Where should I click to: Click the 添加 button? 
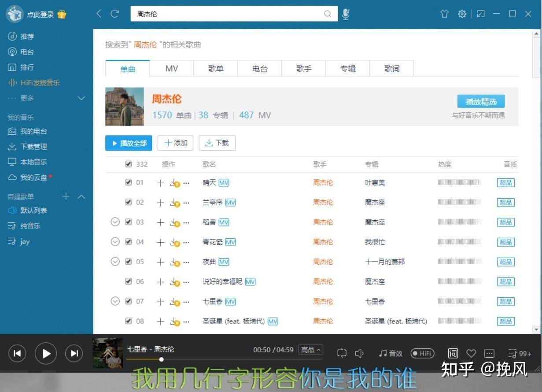[x=175, y=143]
